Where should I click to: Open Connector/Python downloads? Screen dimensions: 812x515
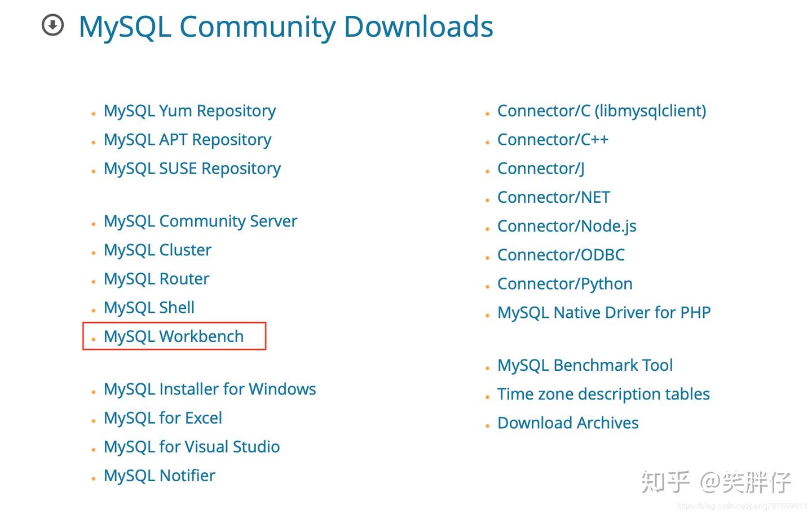pyautogui.click(x=564, y=284)
